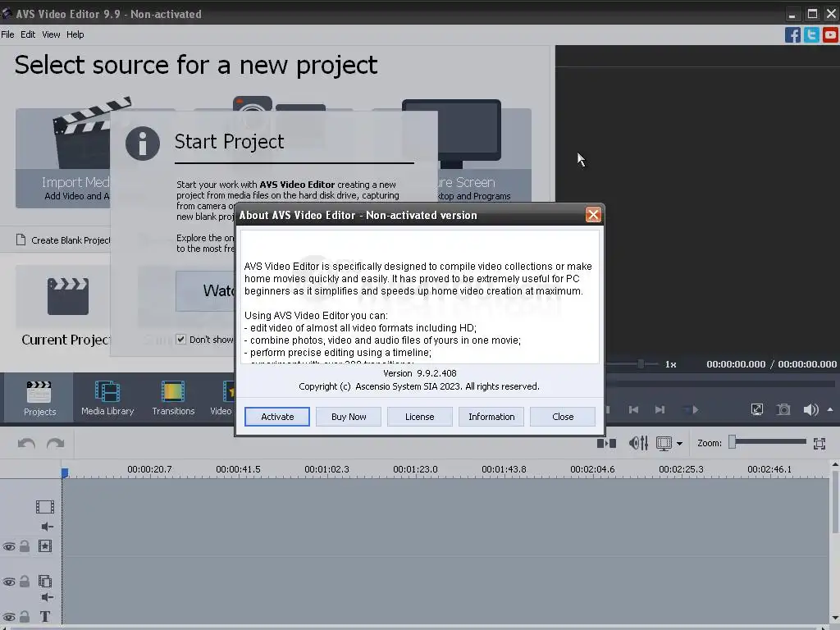
Task: Click the preview playback progress bar
Action: click(720, 384)
